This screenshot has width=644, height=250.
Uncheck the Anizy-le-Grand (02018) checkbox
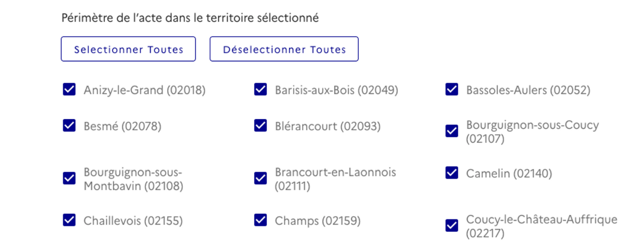[x=69, y=89]
